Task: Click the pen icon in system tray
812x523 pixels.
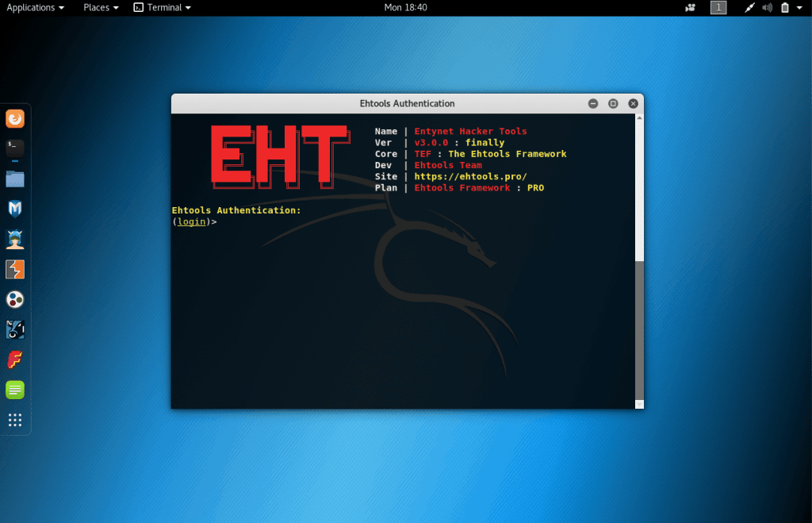Action: tap(749, 8)
